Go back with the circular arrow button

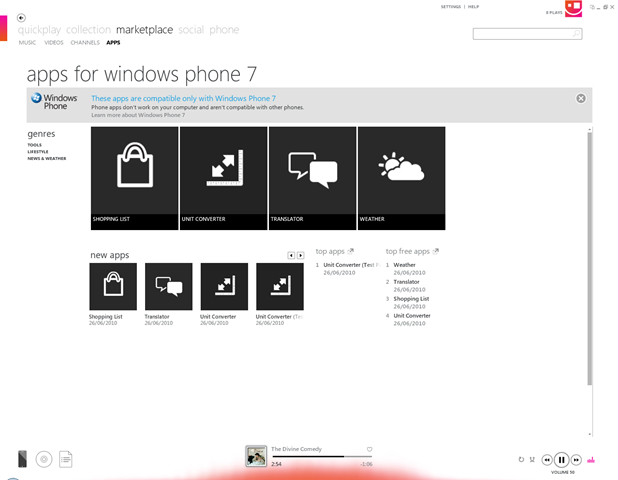point(21,18)
